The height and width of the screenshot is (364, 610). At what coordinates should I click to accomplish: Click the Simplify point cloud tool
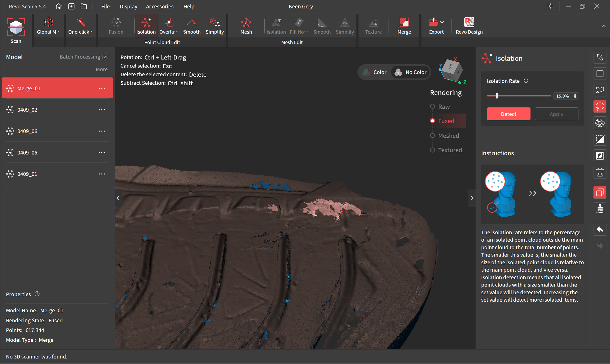tap(214, 26)
